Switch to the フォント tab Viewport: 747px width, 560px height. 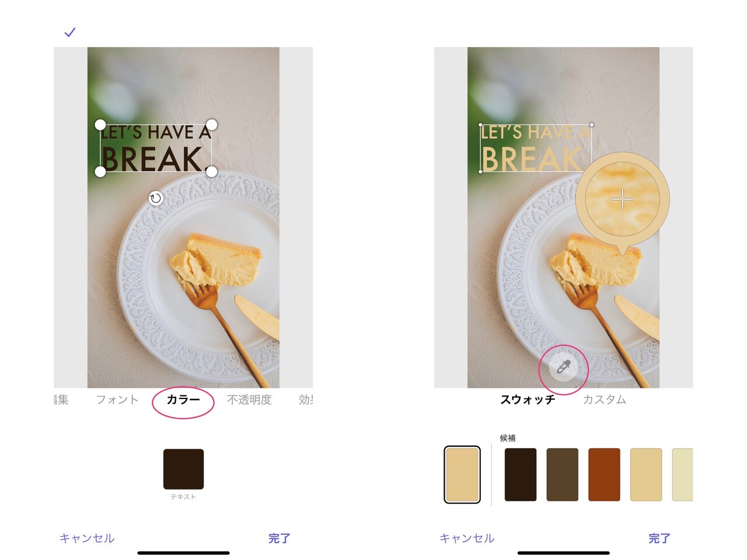click(117, 400)
